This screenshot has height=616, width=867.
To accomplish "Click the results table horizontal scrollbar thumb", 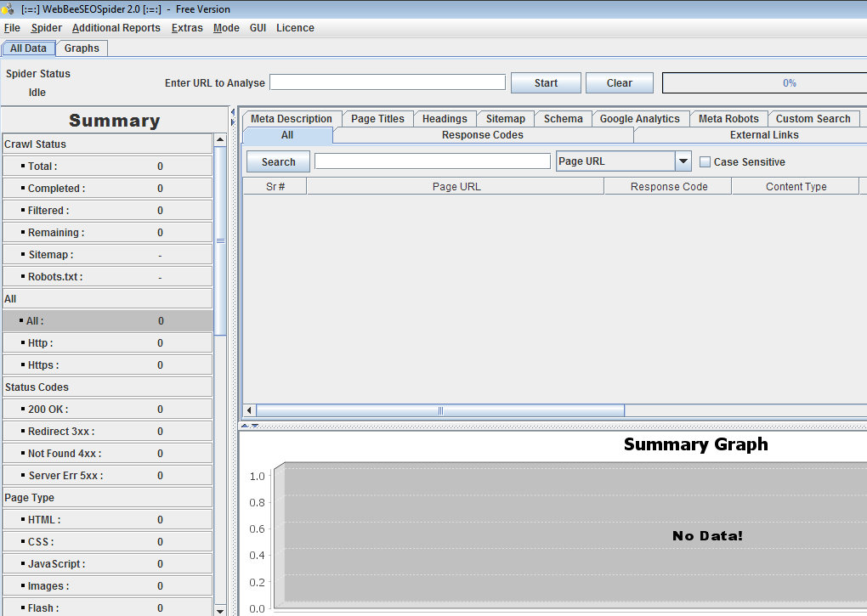I will coord(440,410).
